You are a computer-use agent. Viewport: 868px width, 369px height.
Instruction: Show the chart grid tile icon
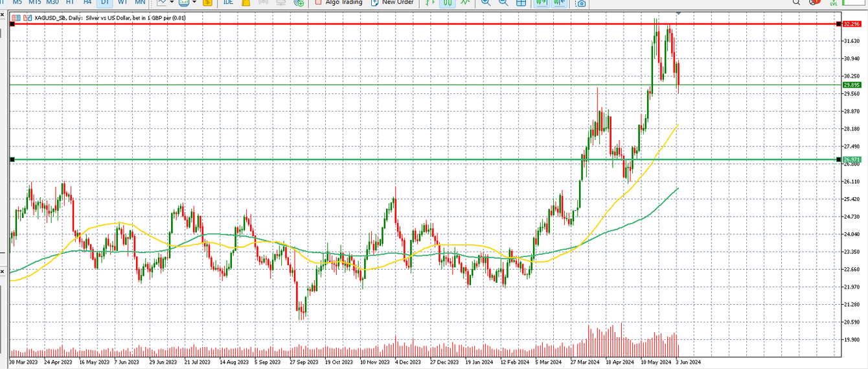tap(520, 2)
